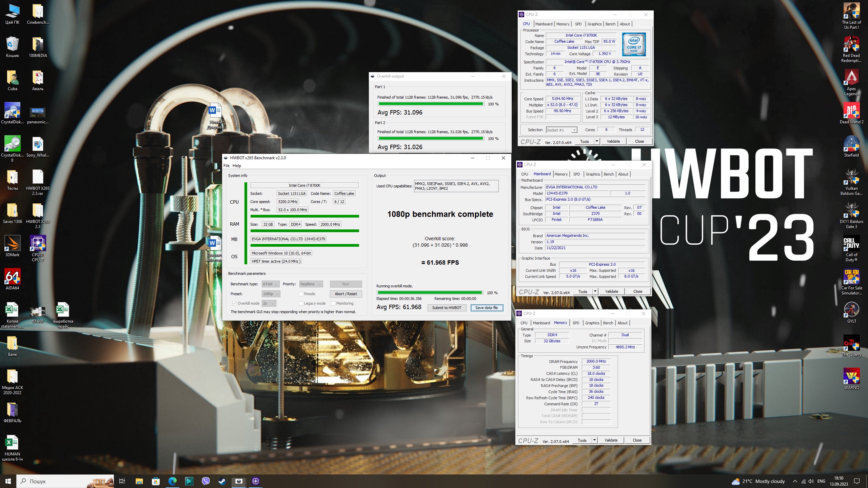Screen dimensions: 868x488
Task: Click the Submit to HWBOT button
Action: [x=447, y=308]
